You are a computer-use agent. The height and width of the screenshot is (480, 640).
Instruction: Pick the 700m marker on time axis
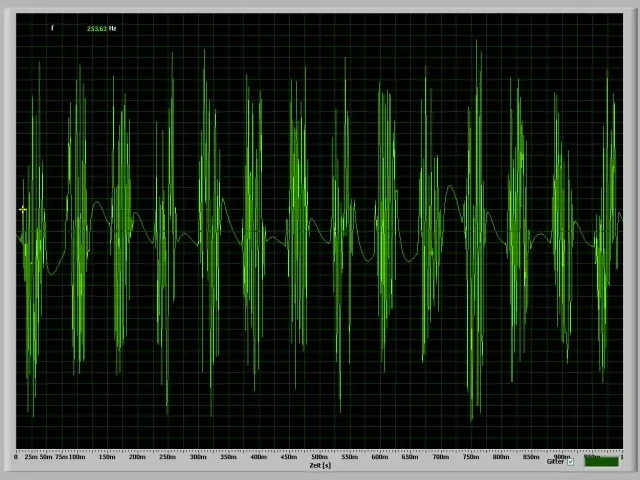point(440,457)
